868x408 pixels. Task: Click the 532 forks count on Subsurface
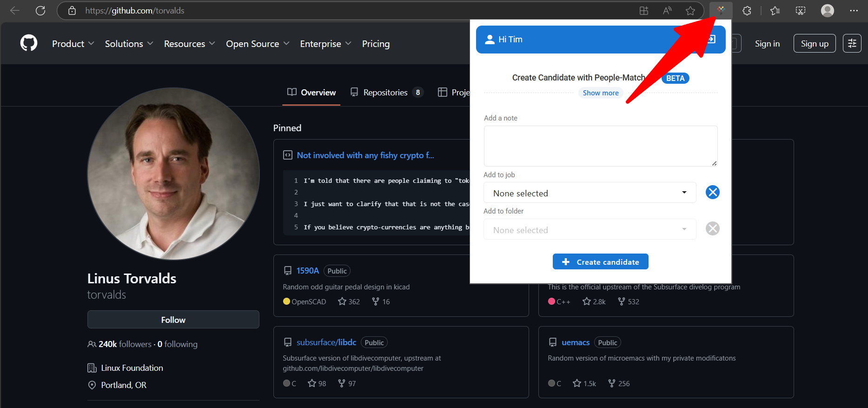pos(629,301)
